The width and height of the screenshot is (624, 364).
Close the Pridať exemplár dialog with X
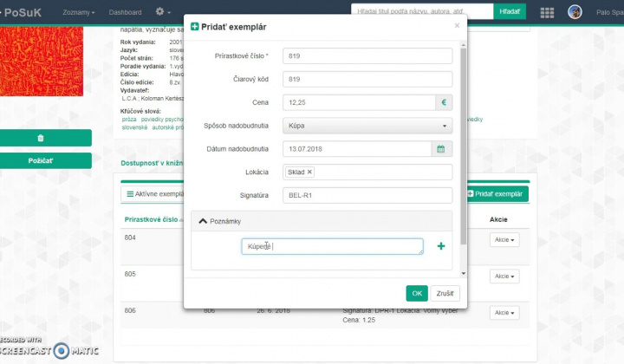457,26
